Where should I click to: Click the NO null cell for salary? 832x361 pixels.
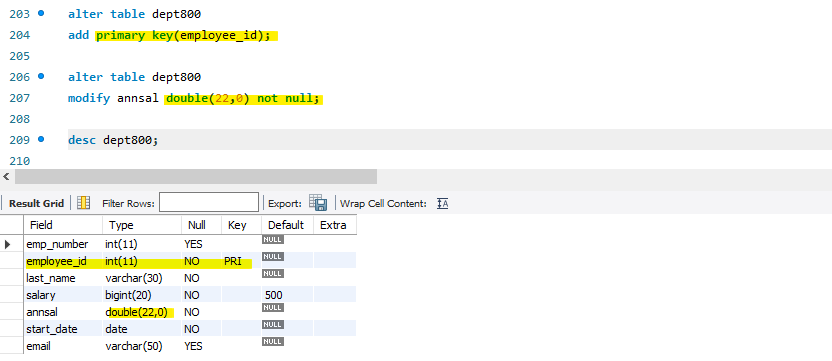tap(201, 295)
